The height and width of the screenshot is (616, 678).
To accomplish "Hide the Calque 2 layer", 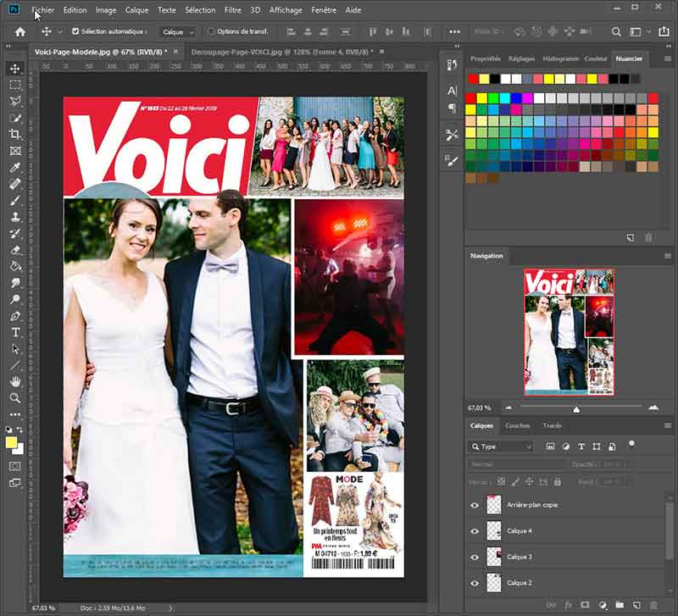I will pyautogui.click(x=475, y=583).
